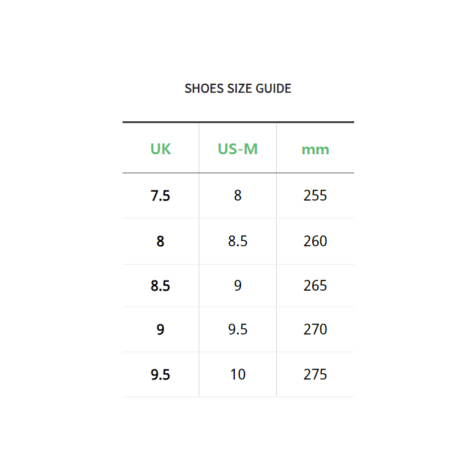Viewport: 476px width, 476px height.
Task: Select the UK size 7.5 cell
Action: click(x=161, y=196)
